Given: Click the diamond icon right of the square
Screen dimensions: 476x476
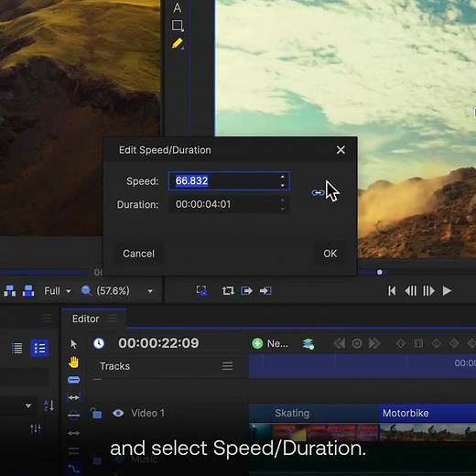Looking at the screenshot, I should [x=437, y=343].
